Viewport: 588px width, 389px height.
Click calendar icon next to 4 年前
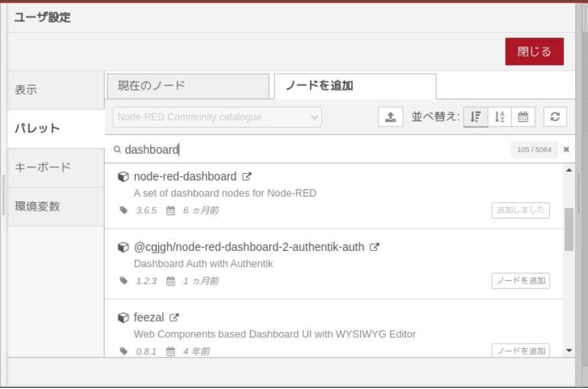point(171,351)
